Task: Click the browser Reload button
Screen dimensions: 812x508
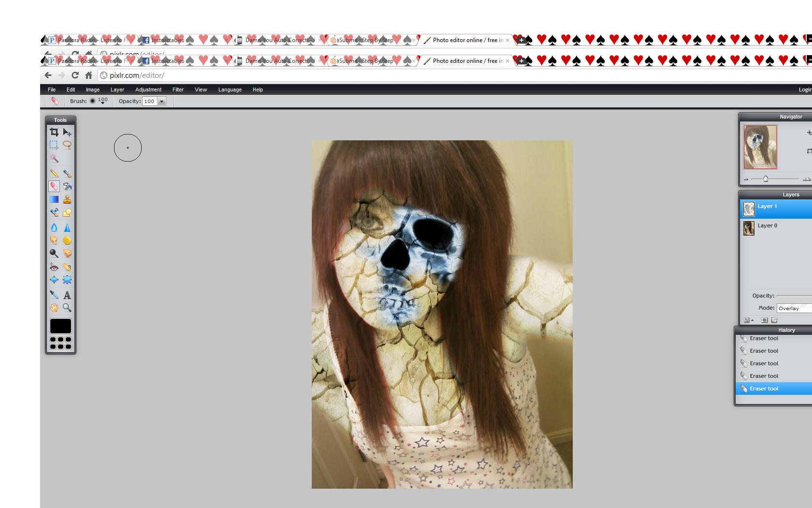Action: 75,75
